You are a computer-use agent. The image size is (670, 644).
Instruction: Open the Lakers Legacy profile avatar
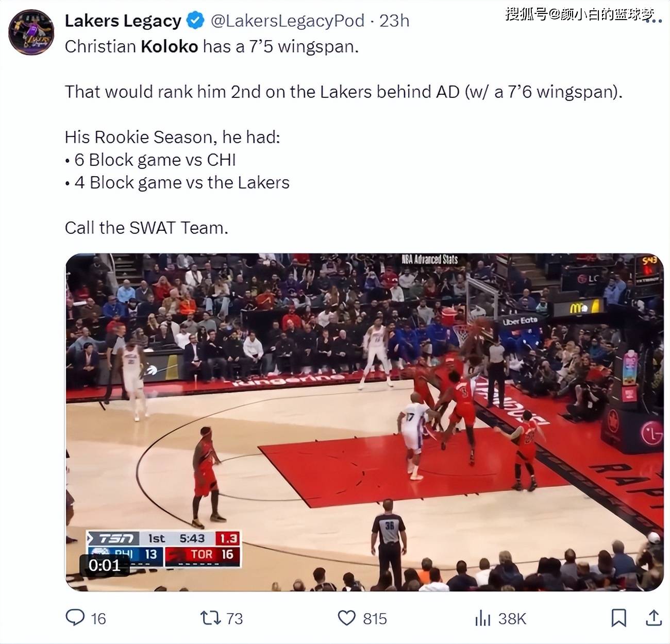pyautogui.click(x=31, y=32)
